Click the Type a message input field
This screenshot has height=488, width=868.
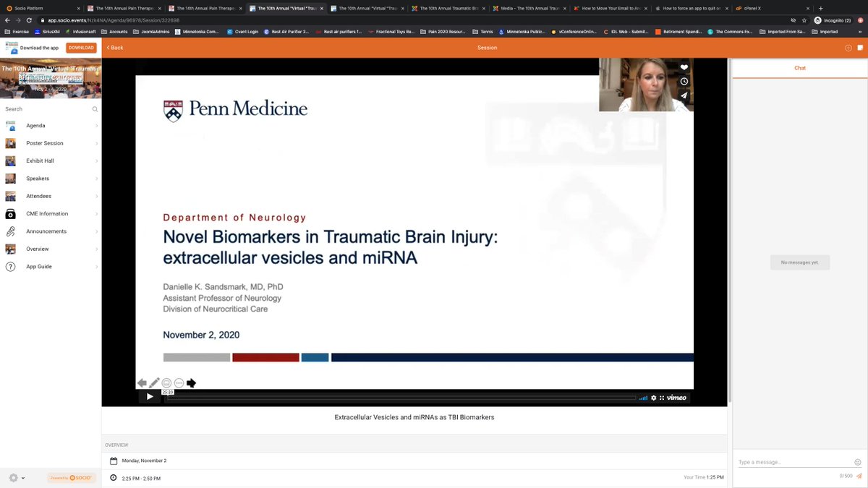[788, 461]
